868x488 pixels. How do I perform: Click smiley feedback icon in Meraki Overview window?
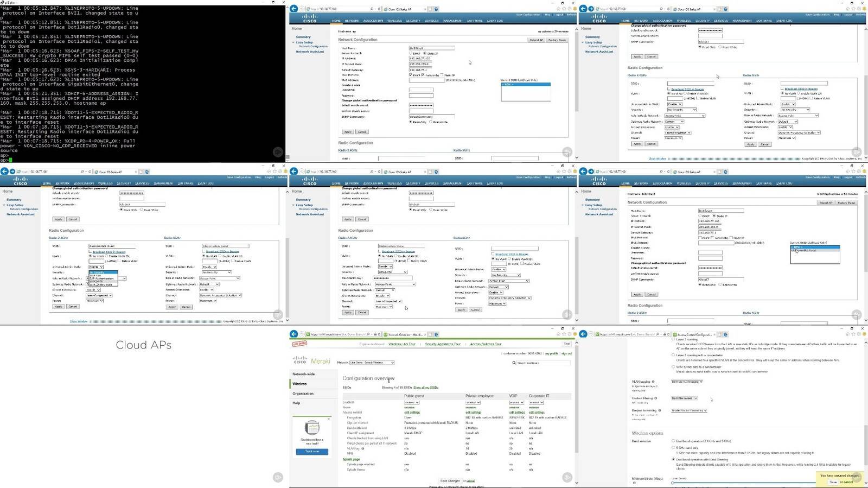coord(575,334)
